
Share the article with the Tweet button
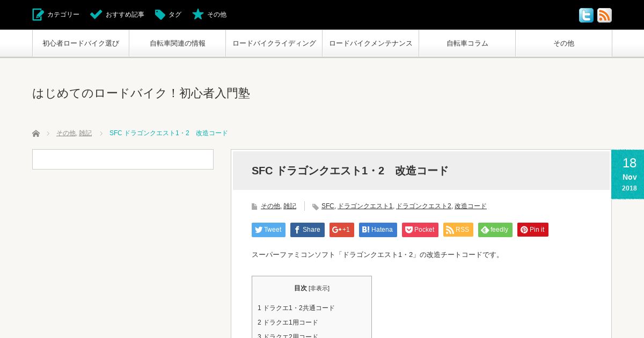point(268,230)
